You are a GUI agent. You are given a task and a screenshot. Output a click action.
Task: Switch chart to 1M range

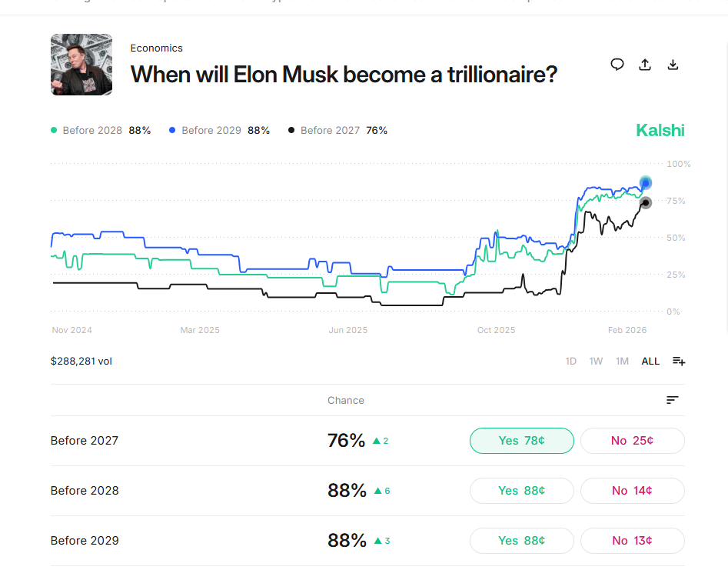(x=622, y=361)
